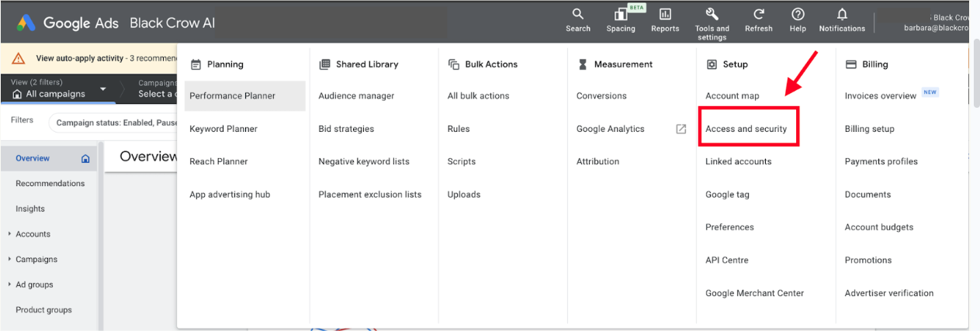Click the Google Ads logo
This screenshot has height=331, width=980.
(68, 23)
